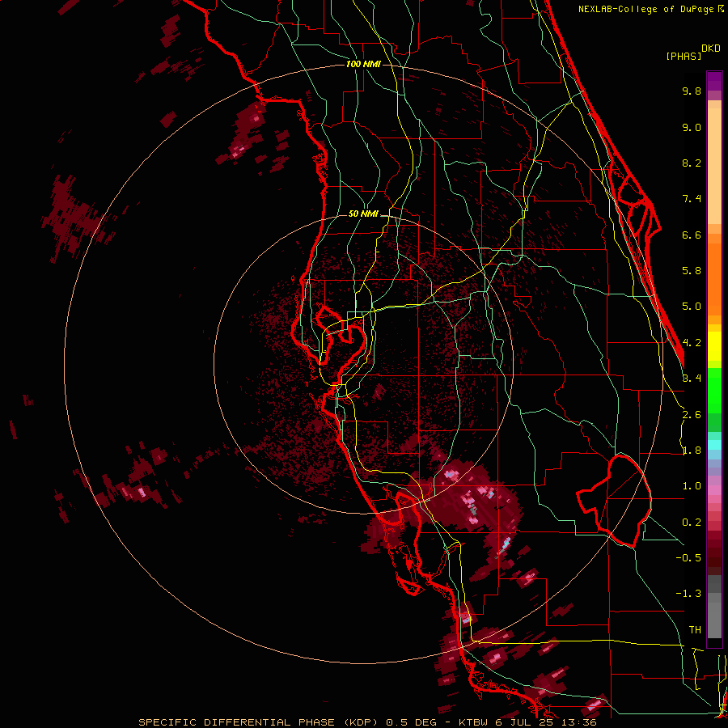Screen dimensions: 728x728
Task: Click the 50 NMI range ring label
Action: tap(363, 214)
